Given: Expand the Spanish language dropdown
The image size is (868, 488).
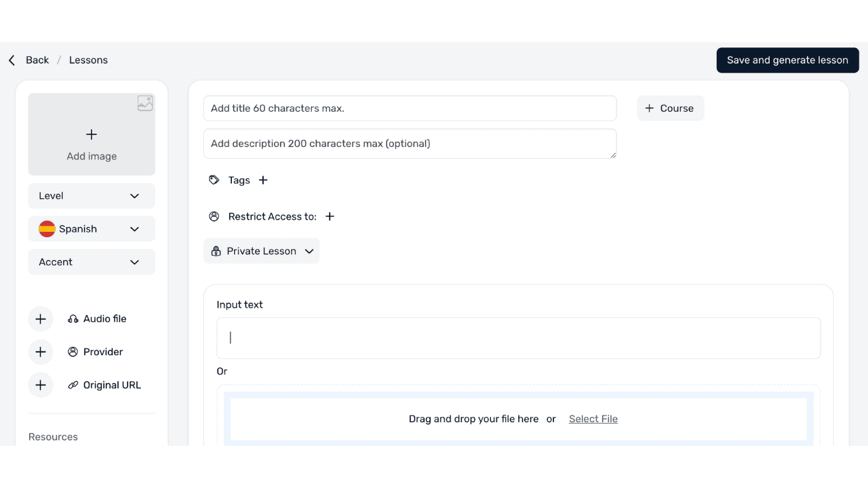Looking at the screenshot, I should pyautogui.click(x=92, y=229).
